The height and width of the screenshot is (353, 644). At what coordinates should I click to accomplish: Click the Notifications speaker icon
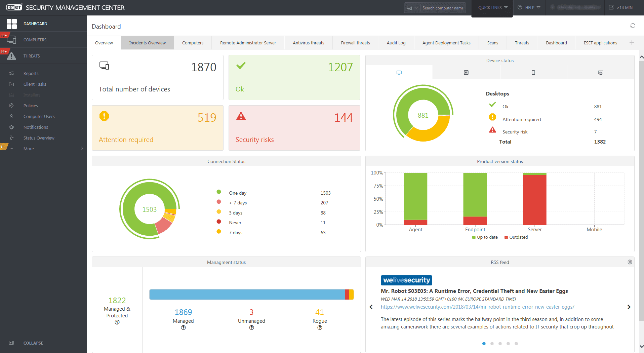point(11,127)
